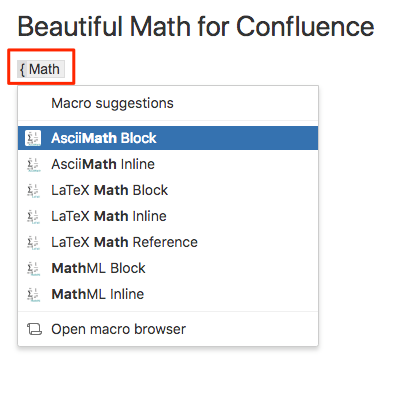Insert the LaTeX Math Block macro
This screenshot has width=414, height=407.
pyautogui.click(x=168, y=190)
